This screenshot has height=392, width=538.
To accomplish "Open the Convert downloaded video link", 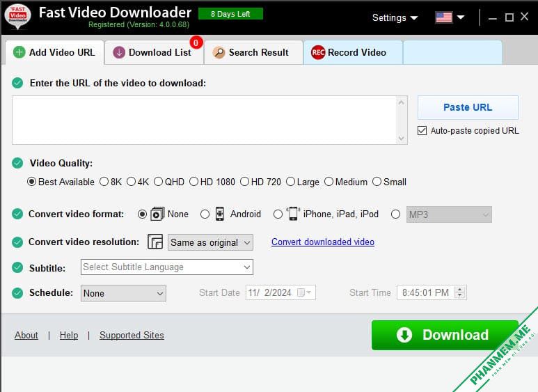I will coord(322,242).
